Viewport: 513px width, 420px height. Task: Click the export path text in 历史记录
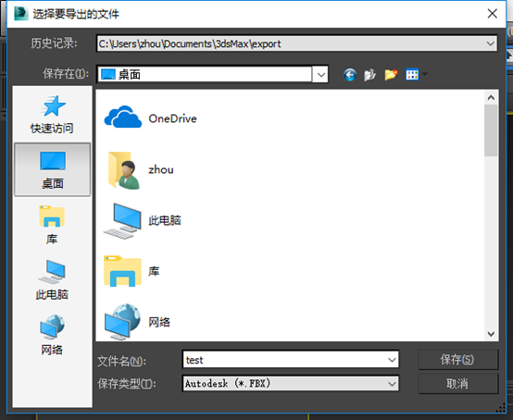(x=190, y=43)
